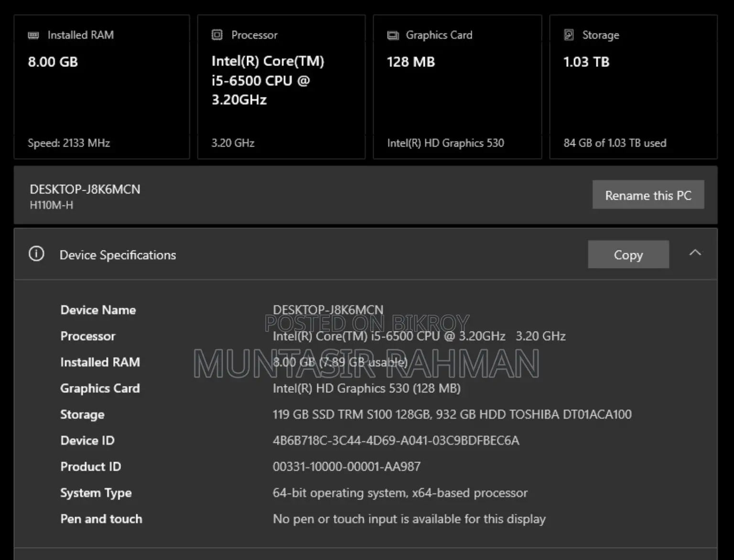Viewport: 734px width, 560px height.
Task: Select the No pen or touch input text
Action: click(409, 519)
